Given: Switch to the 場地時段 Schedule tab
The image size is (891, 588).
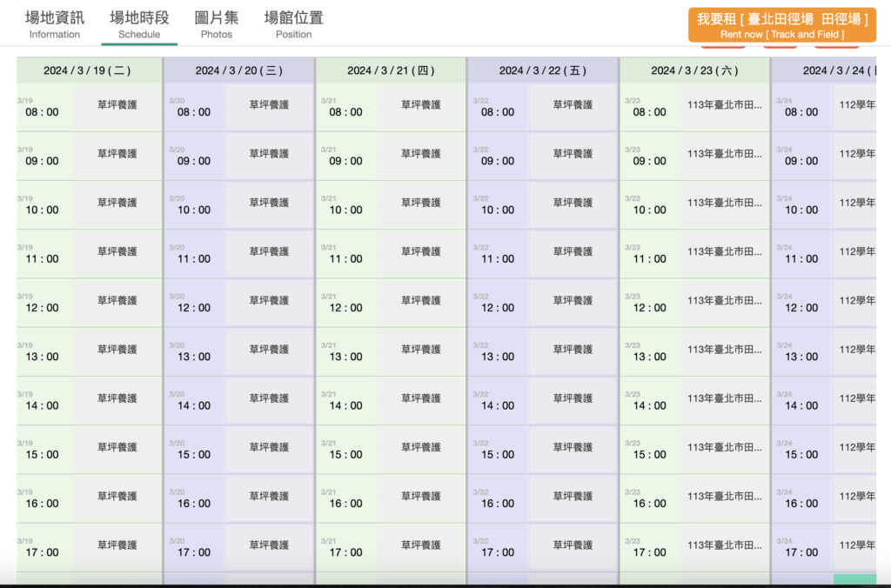Looking at the screenshot, I should (139, 24).
